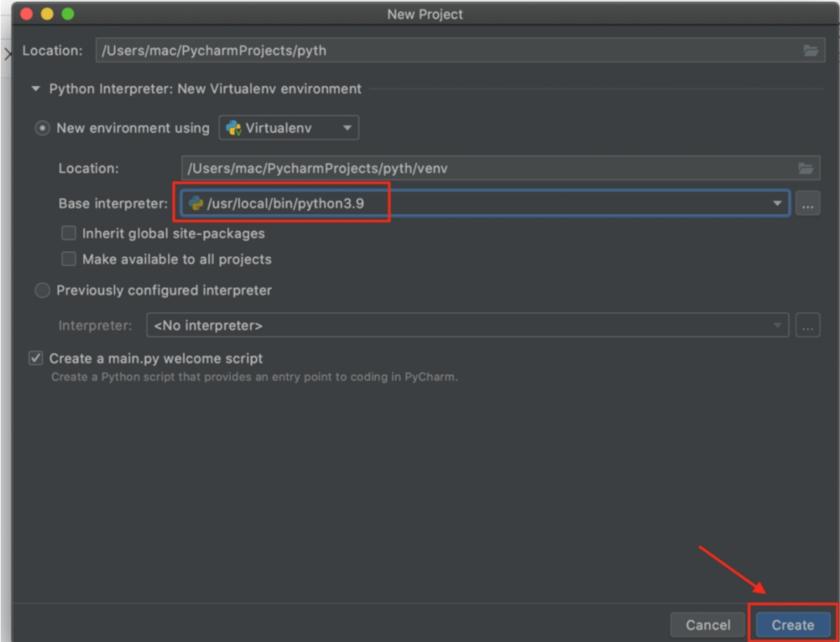Click the Cancel button
This screenshot has height=642, width=840.
pyautogui.click(x=708, y=625)
